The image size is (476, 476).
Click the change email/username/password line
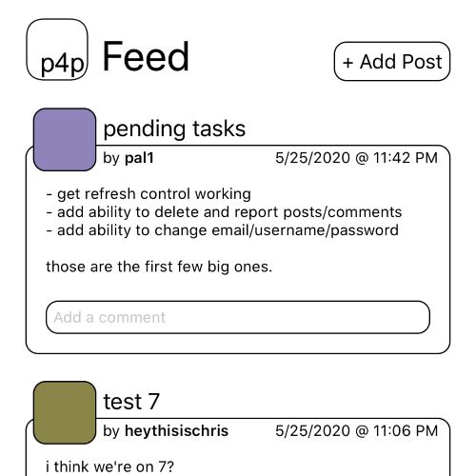(x=223, y=230)
